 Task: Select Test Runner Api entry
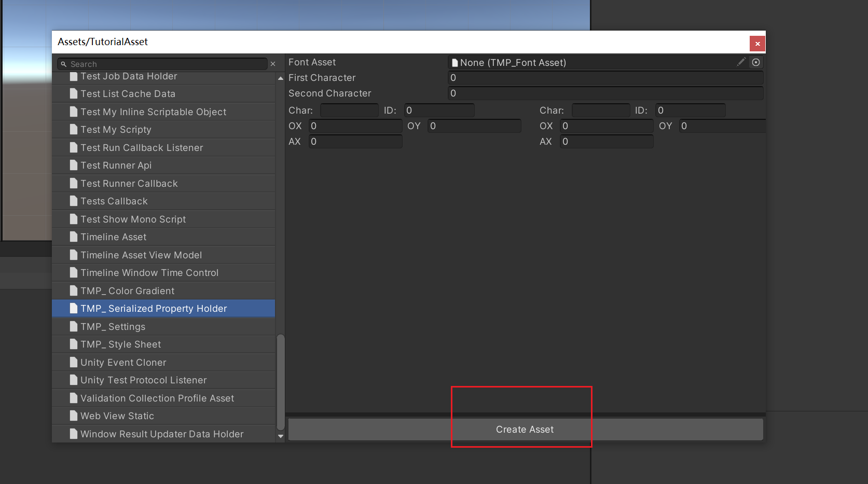(163, 165)
